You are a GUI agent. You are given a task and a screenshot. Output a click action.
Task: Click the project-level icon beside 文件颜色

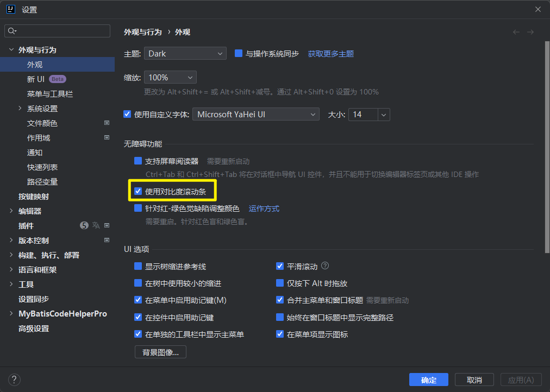click(107, 123)
